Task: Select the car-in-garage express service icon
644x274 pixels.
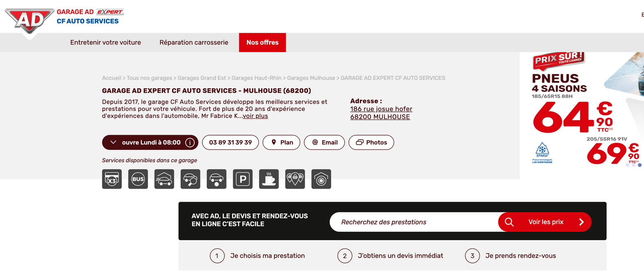Action: pos(164,179)
